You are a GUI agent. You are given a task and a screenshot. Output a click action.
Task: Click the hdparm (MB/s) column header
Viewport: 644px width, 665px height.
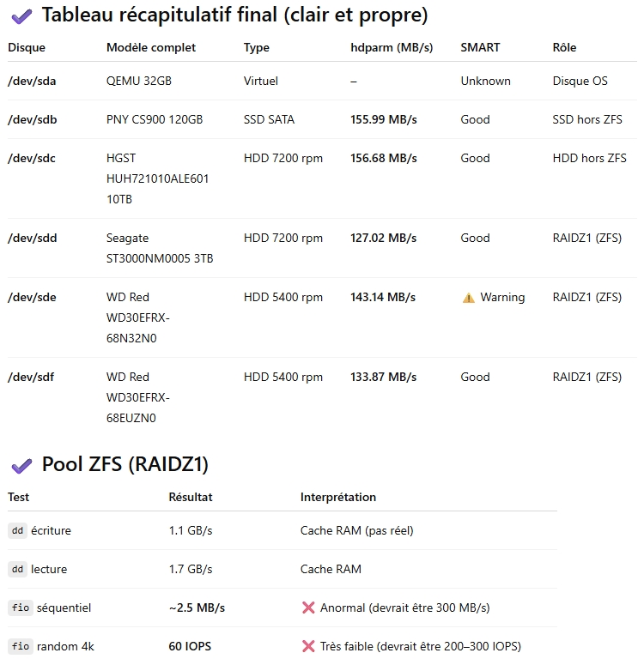392,47
